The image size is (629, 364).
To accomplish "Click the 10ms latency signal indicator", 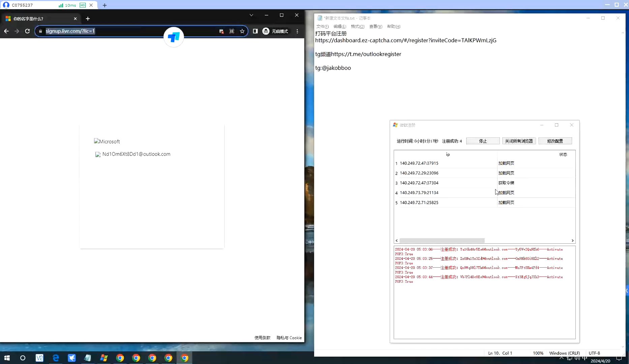I will 67,5.
